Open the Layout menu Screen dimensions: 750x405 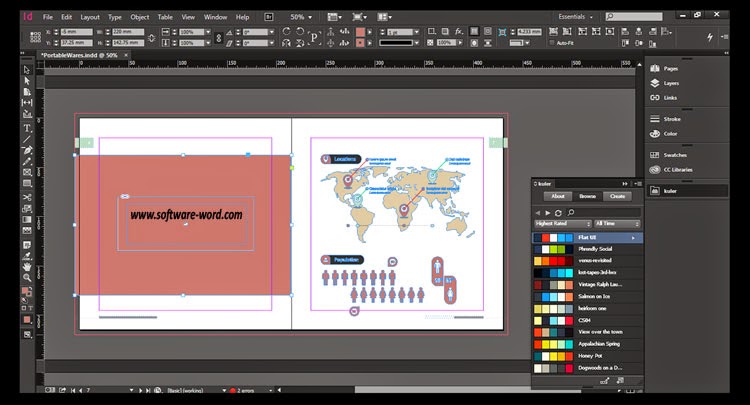[x=90, y=17]
